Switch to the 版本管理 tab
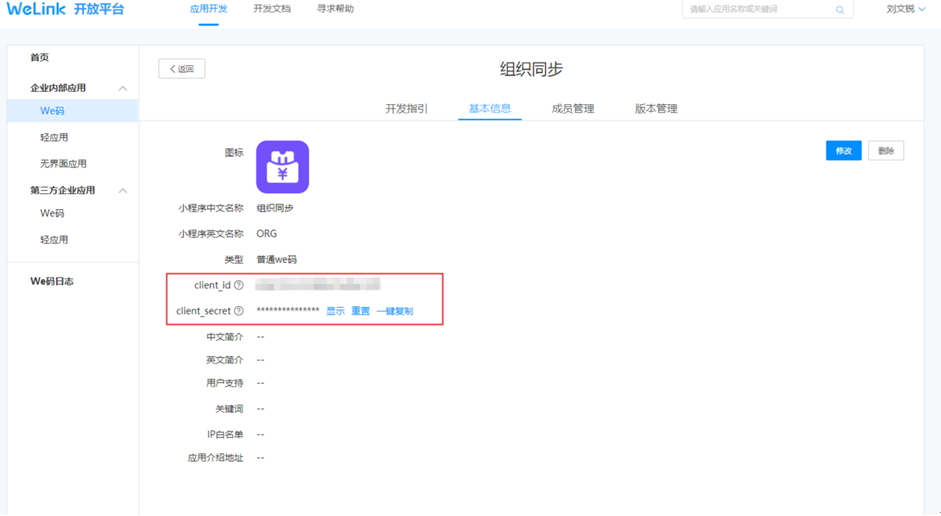The height and width of the screenshot is (516, 941). pyautogui.click(x=656, y=109)
